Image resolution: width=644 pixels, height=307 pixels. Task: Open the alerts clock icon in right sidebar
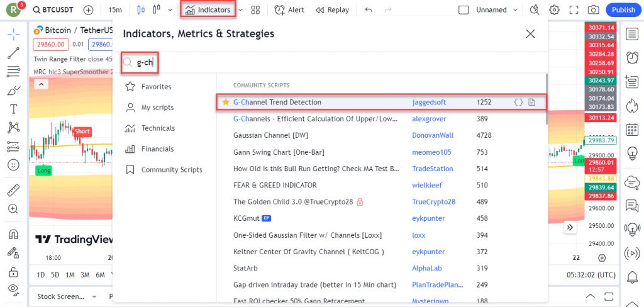point(632,58)
